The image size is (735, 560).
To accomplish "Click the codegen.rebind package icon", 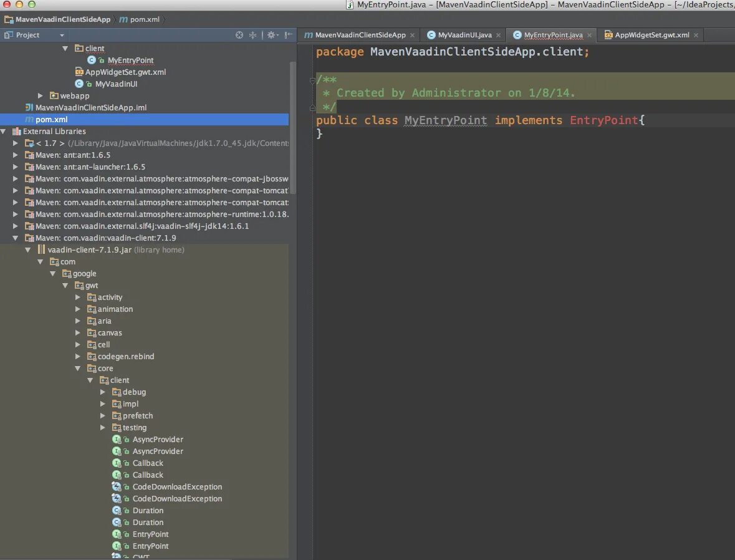I will coord(92,357).
